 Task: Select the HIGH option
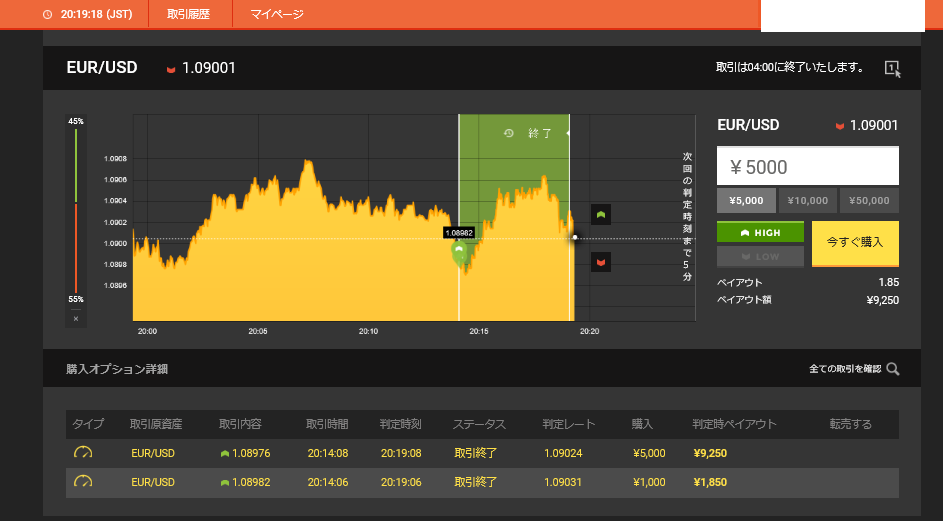point(760,232)
